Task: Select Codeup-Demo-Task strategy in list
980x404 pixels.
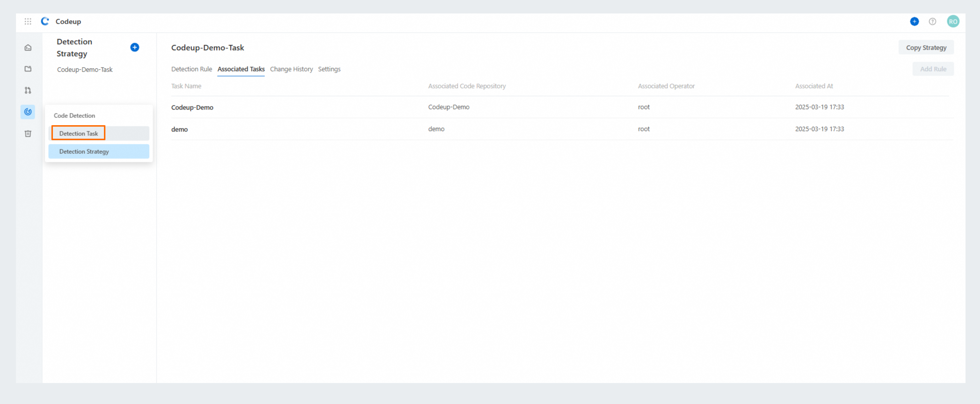Action: pos(85,70)
